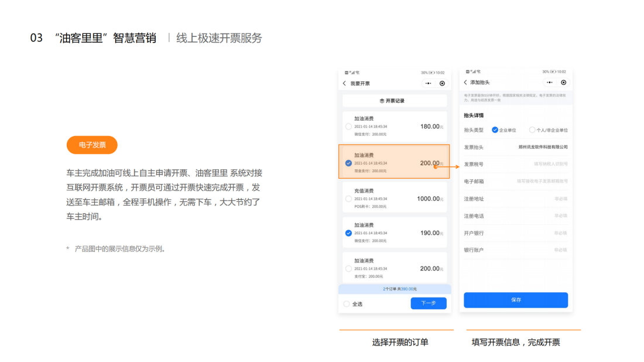Choose the 个人/非企业单位 radio option
Viewport: 644px width, 362px height.
point(532,130)
